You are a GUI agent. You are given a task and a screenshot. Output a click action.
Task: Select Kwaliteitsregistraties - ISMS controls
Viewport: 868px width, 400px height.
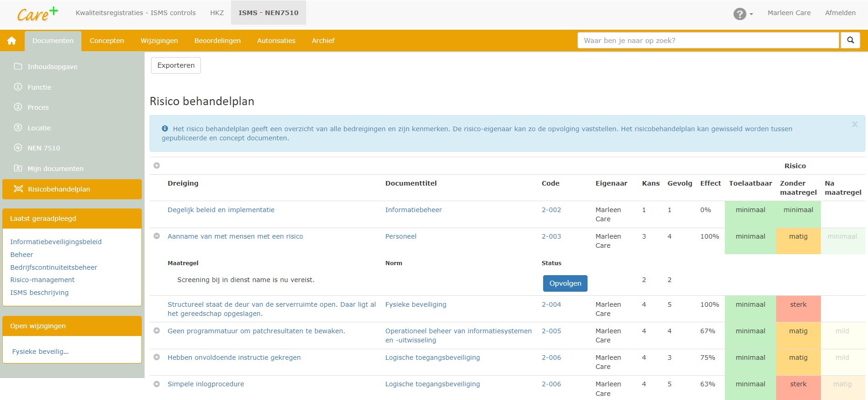135,13
